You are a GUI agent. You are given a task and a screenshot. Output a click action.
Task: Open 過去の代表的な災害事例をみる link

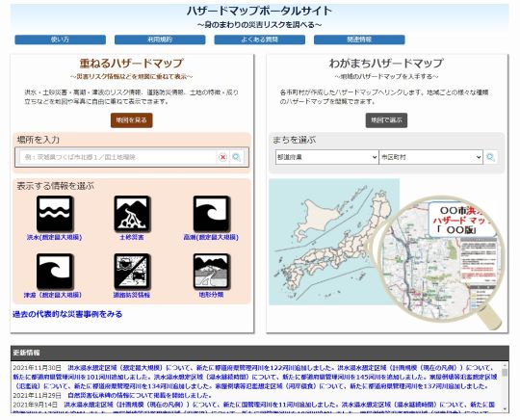(67, 314)
